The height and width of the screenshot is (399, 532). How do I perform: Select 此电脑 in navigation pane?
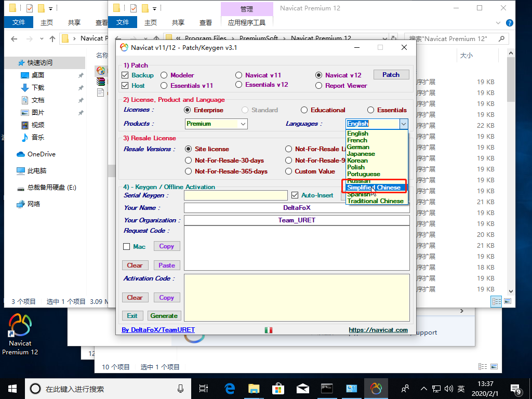[32, 170]
